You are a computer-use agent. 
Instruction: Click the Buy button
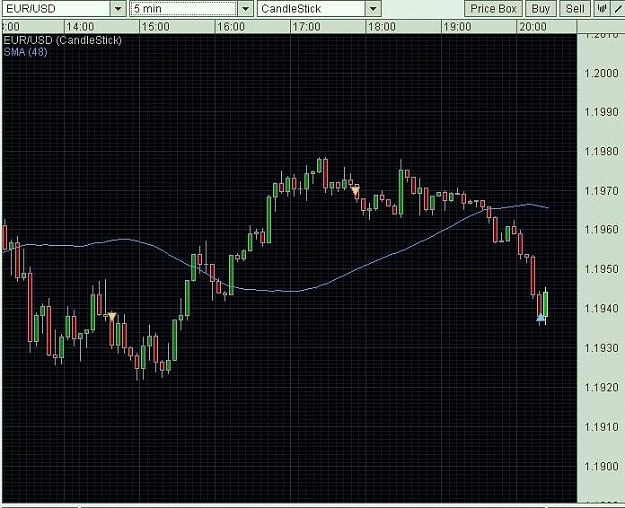(x=540, y=8)
